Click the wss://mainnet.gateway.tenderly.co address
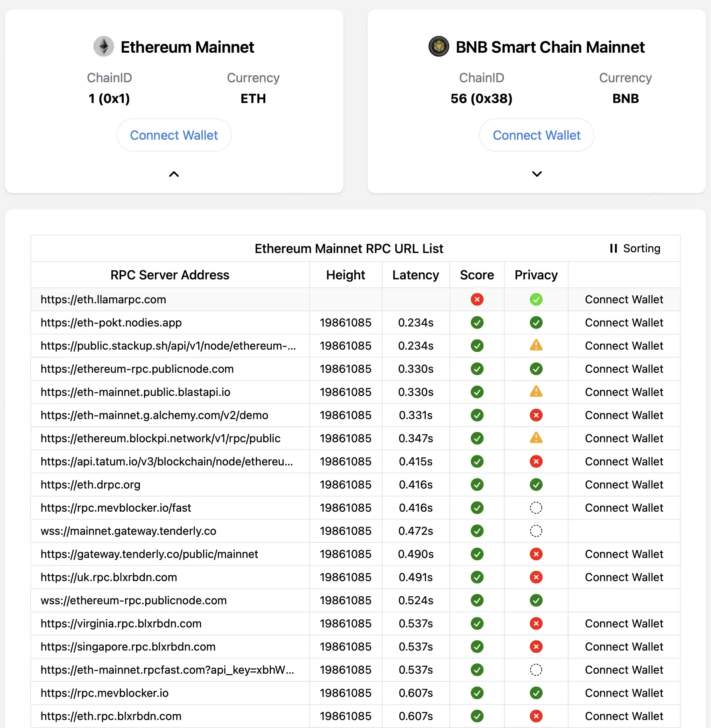Image resolution: width=711 pixels, height=728 pixels. click(128, 531)
